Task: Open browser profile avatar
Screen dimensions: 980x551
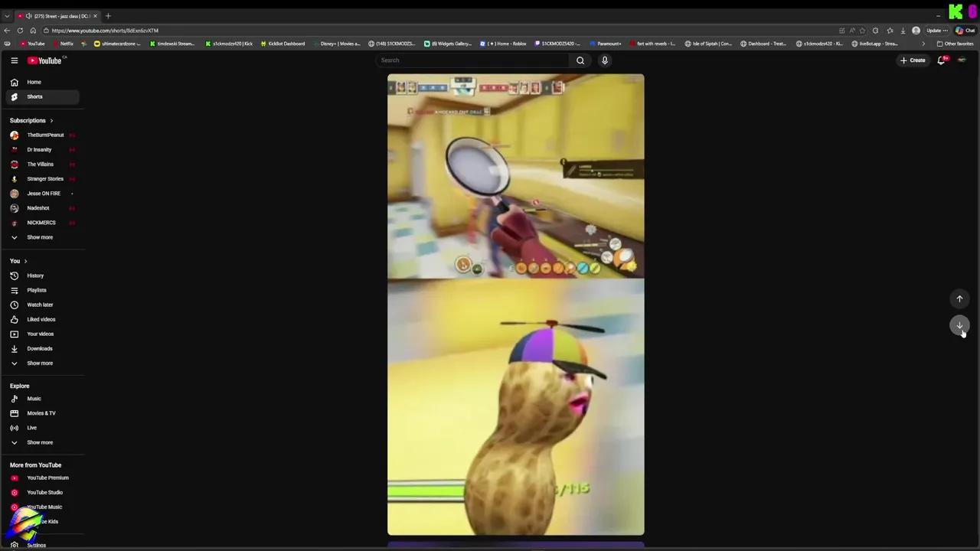Action: coord(916,31)
